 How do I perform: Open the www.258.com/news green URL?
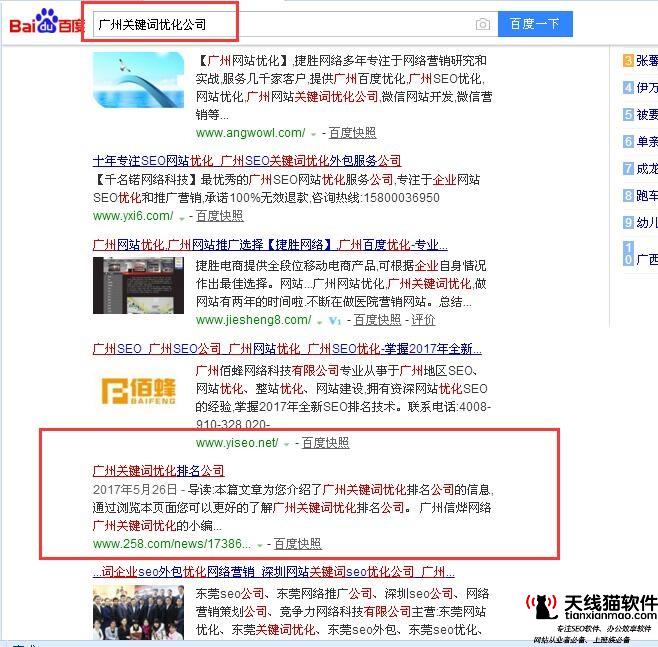coord(172,544)
